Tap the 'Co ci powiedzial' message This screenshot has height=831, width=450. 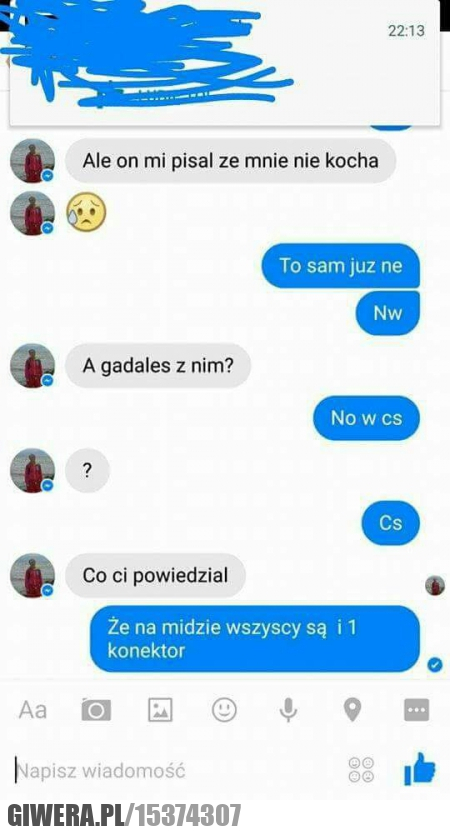155,576
